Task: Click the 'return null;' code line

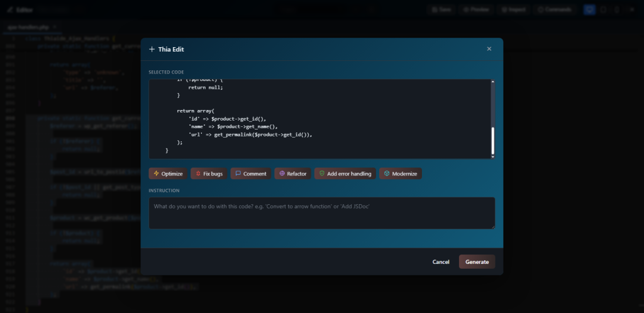Action: (206, 87)
